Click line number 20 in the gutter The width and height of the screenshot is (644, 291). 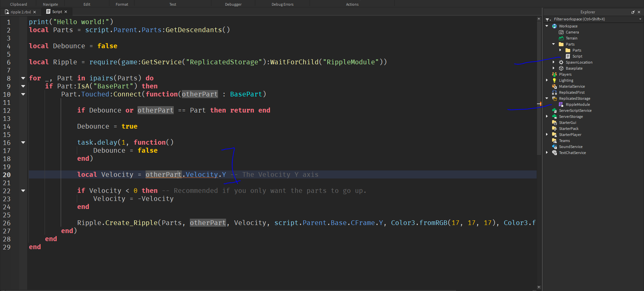[x=7, y=175]
